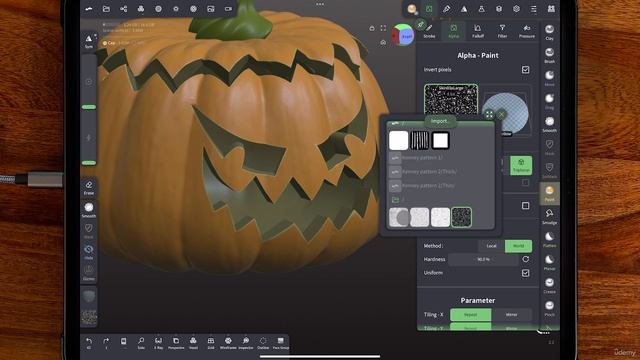Set Tiling X to Repeat

click(x=471, y=315)
